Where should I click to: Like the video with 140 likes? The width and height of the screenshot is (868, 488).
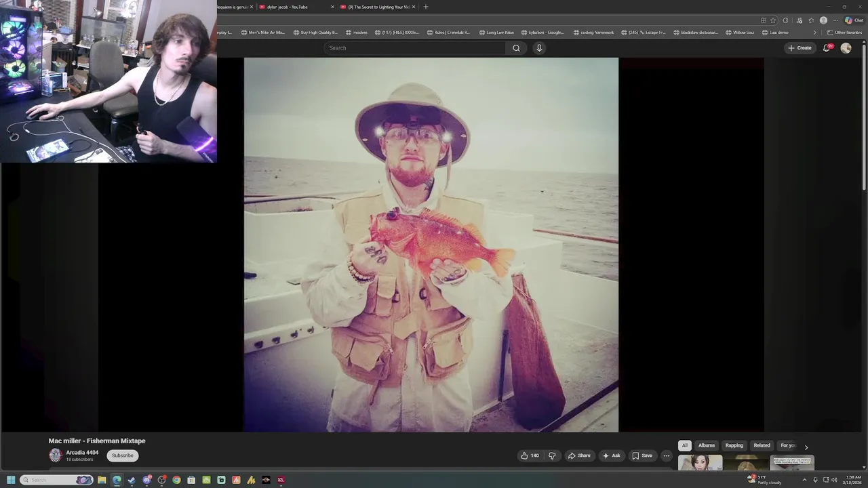[530, 455]
